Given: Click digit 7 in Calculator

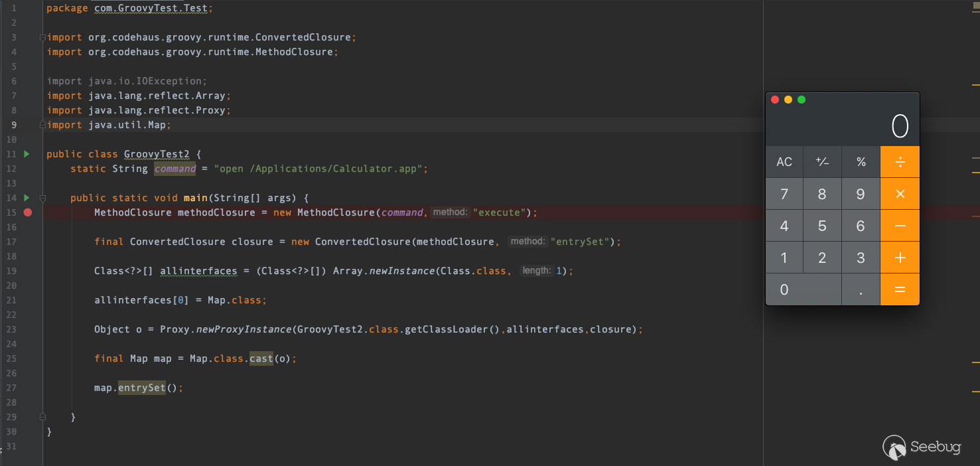Looking at the screenshot, I should coord(784,194).
